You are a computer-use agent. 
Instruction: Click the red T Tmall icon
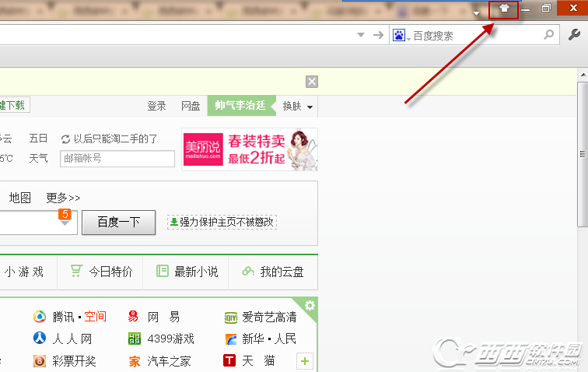(229, 361)
